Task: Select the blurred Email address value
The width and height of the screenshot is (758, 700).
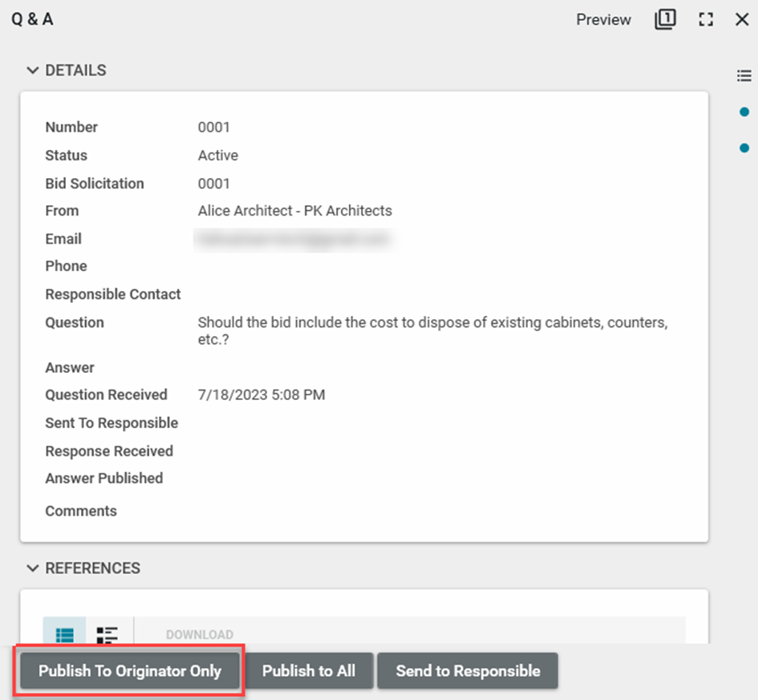Action: 293,239
